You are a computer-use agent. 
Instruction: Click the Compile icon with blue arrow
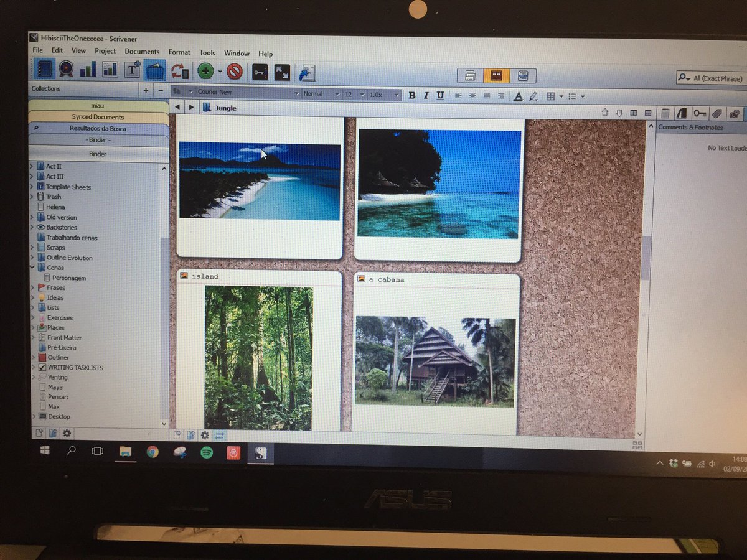(x=306, y=73)
